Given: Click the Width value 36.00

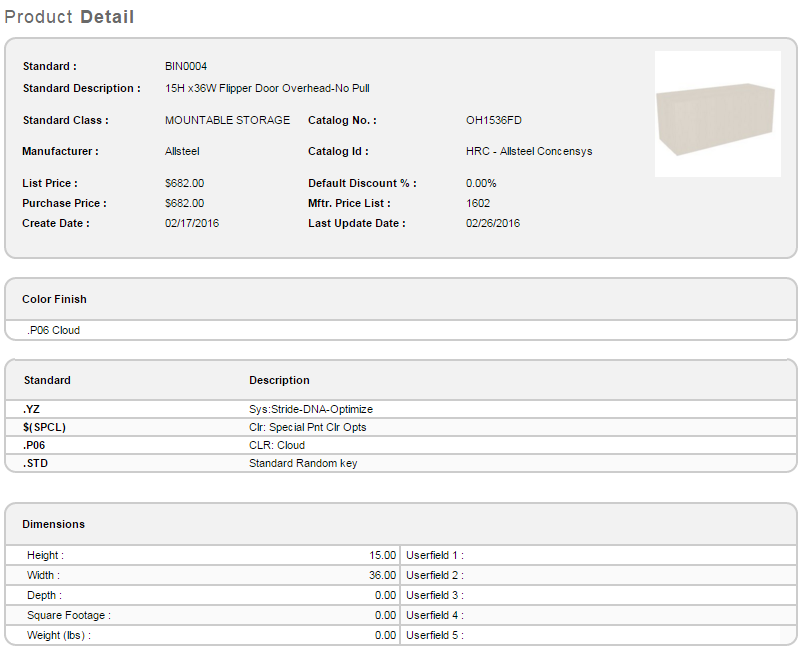Looking at the screenshot, I should [383, 575].
